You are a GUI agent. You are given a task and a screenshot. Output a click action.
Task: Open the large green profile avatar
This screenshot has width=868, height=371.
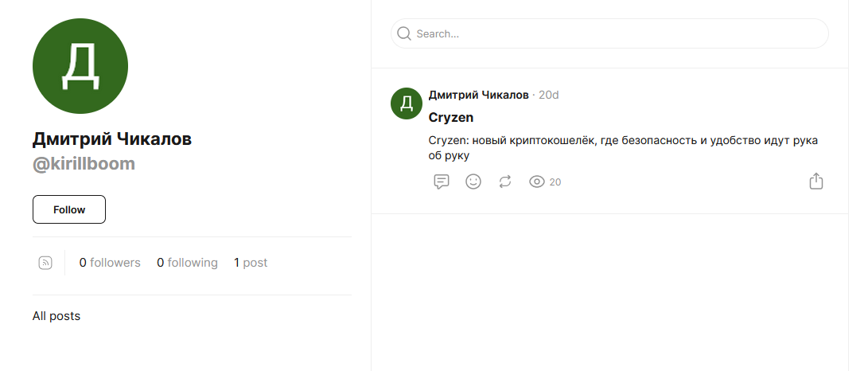point(80,65)
